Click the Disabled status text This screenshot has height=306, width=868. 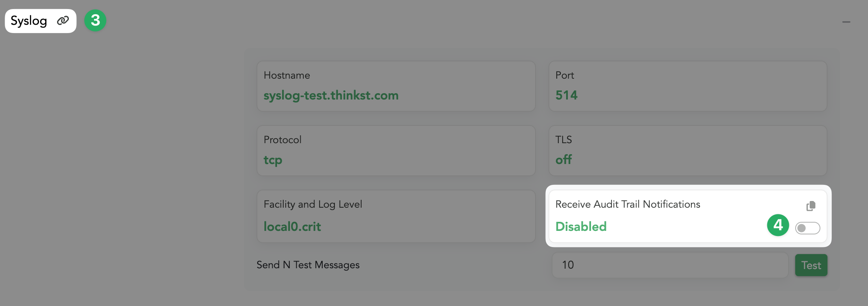581,227
